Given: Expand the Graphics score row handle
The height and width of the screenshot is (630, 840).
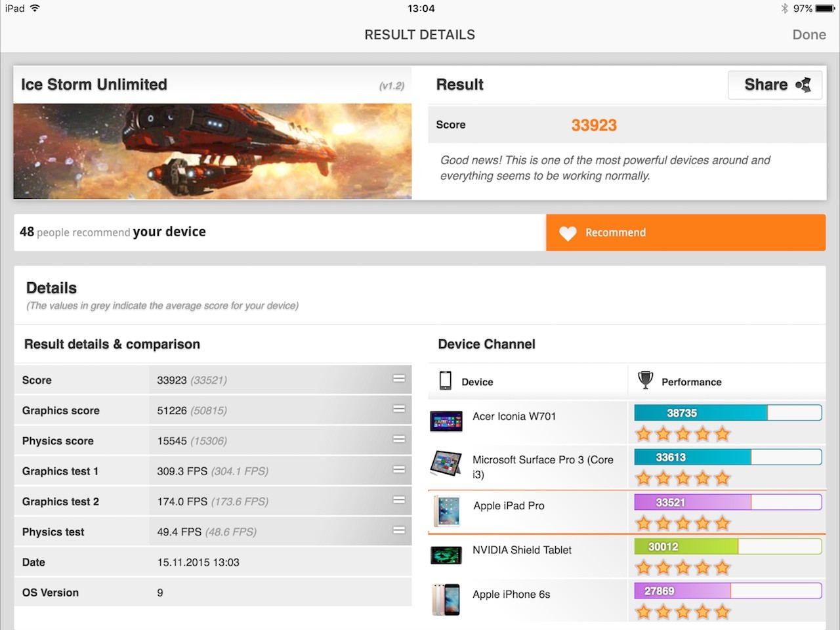Looking at the screenshot, I should tap(399, 409).
